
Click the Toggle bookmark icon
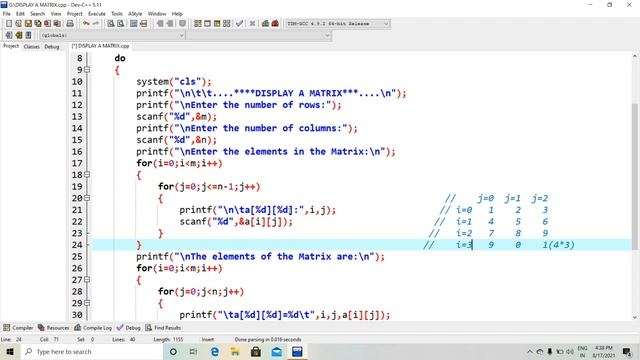pos(182,24)
